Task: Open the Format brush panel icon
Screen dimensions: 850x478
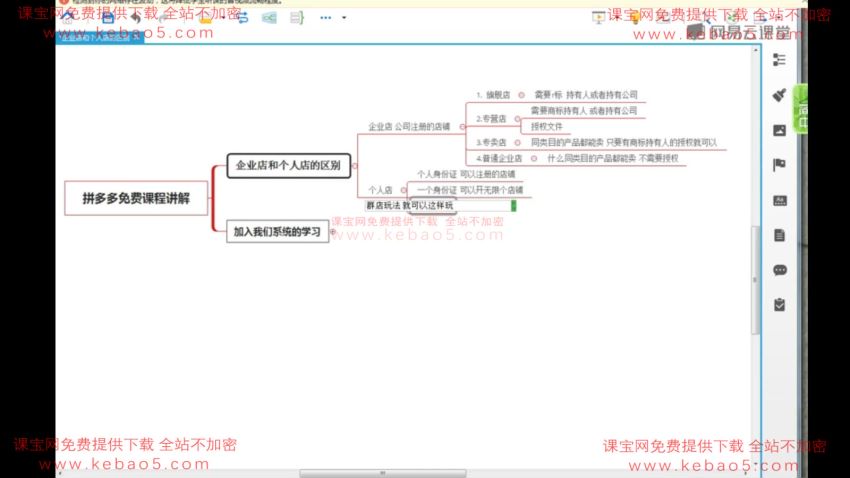Action: pos(779,95)
